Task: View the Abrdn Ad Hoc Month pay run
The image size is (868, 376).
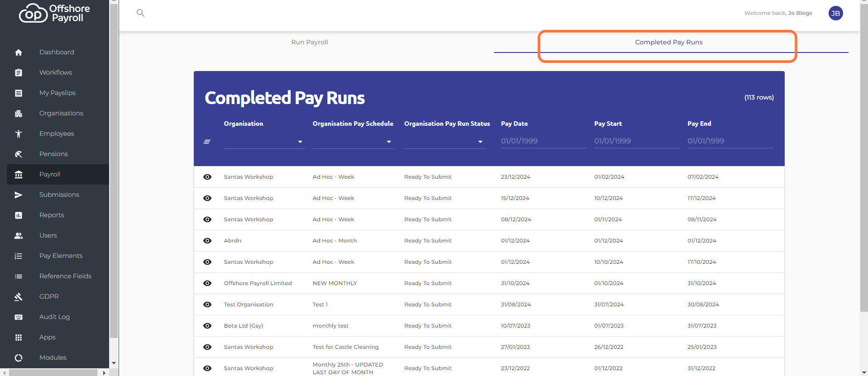Action: 207,241
